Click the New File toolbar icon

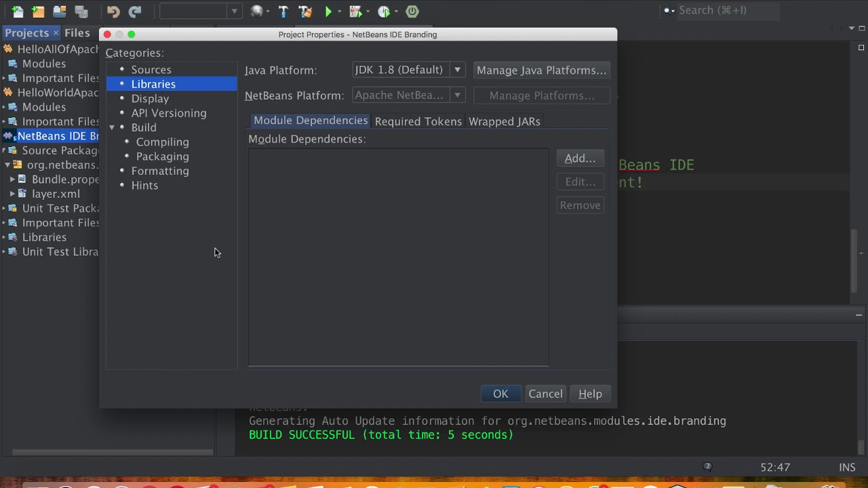(x=18, y=12)
